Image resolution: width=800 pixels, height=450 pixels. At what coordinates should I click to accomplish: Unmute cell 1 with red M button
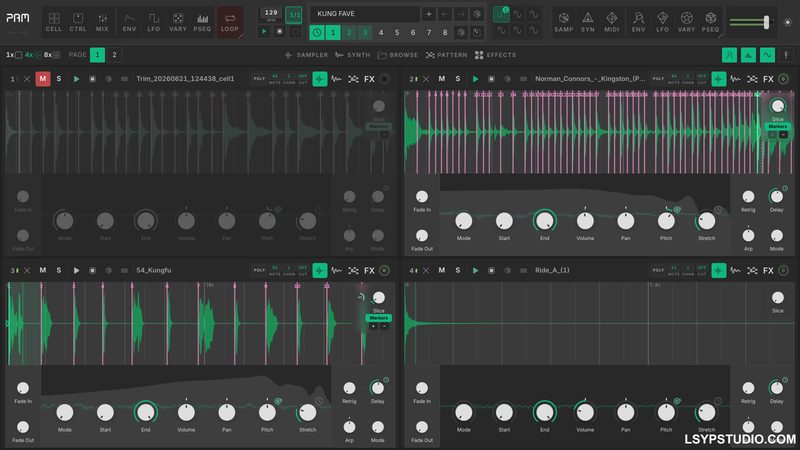(43, 79)
